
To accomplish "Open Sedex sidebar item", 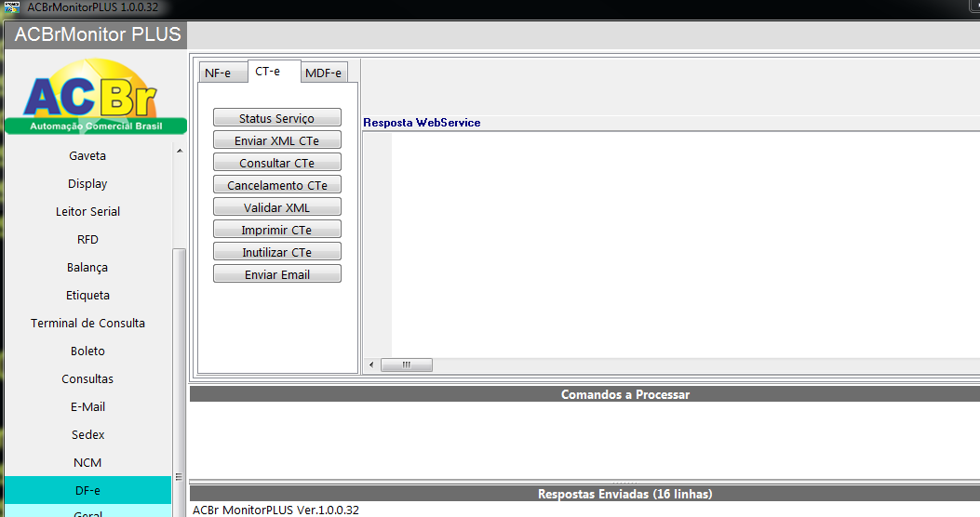I will click(x=87, y=434).
